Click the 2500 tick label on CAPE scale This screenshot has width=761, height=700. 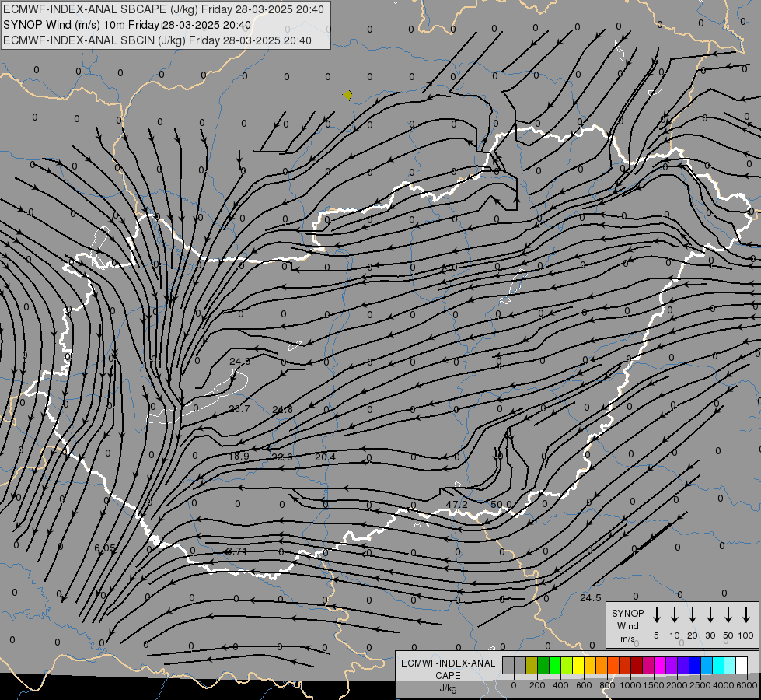pyautogui.click(x=700, y=685)
